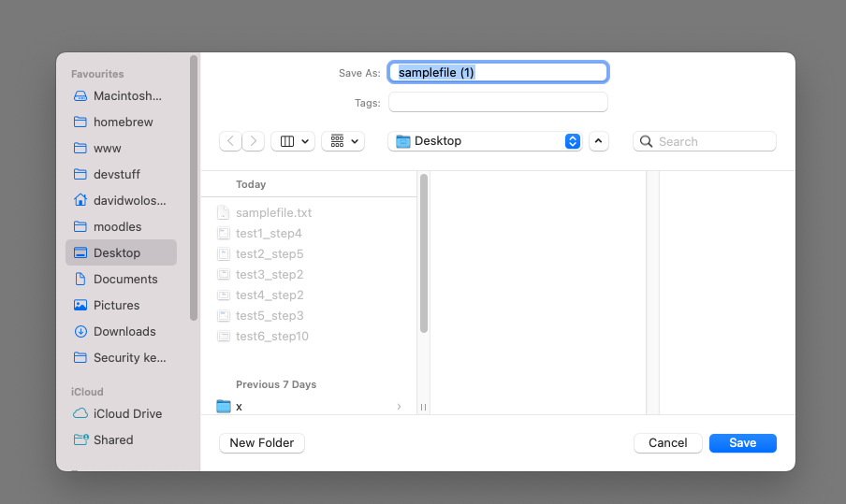Click the Previous 7 Days header
Viewport: 846px width, 504px height.
click(x=276, y=384)
